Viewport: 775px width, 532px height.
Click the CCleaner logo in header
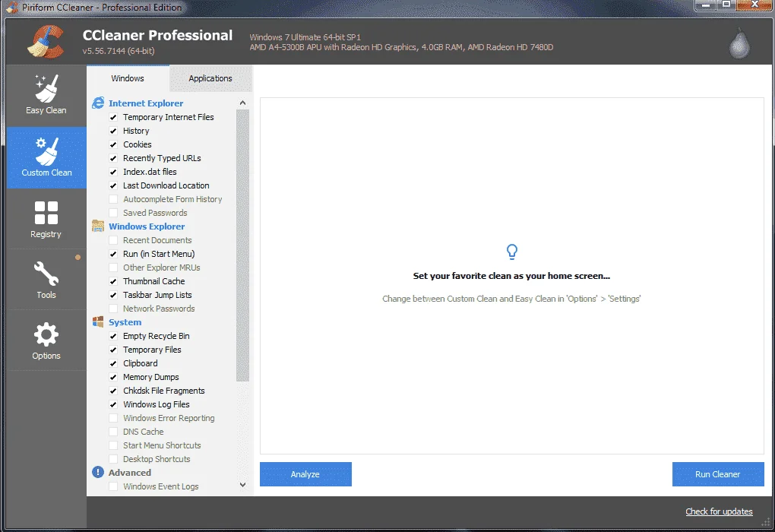(46, 42)
